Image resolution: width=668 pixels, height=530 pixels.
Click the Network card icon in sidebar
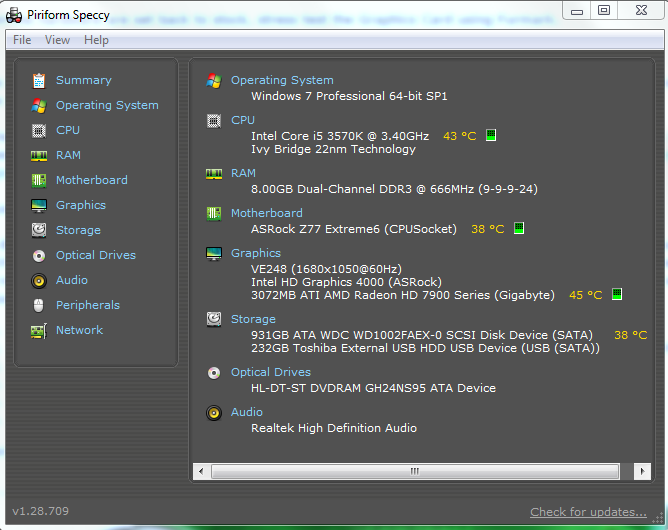[39, 331]
